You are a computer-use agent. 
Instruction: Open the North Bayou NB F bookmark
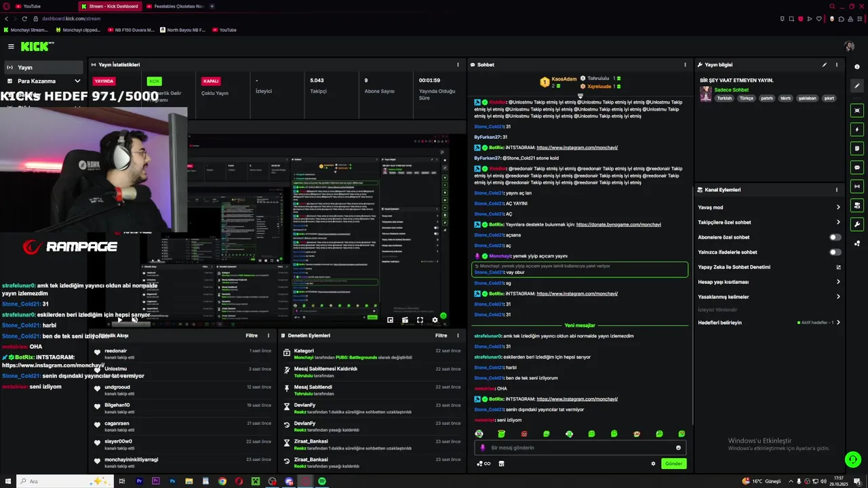pos(182,30)
